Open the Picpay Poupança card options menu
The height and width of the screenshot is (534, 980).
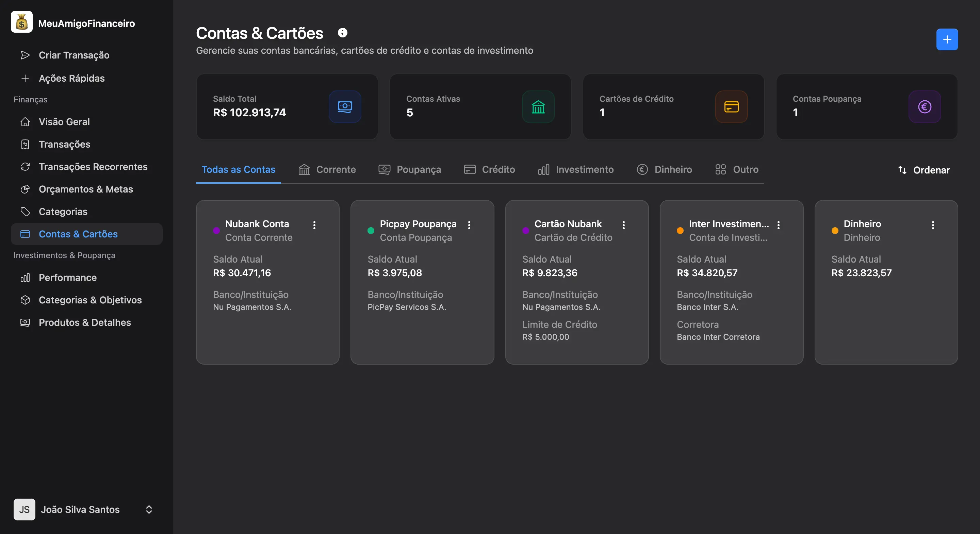point(469,225)
